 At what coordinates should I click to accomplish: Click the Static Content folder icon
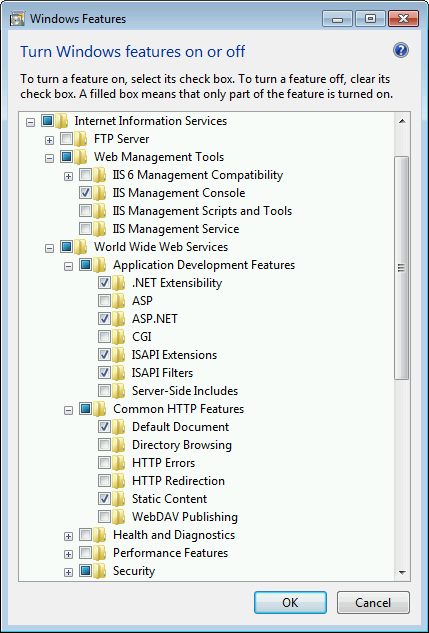point(119,499)
